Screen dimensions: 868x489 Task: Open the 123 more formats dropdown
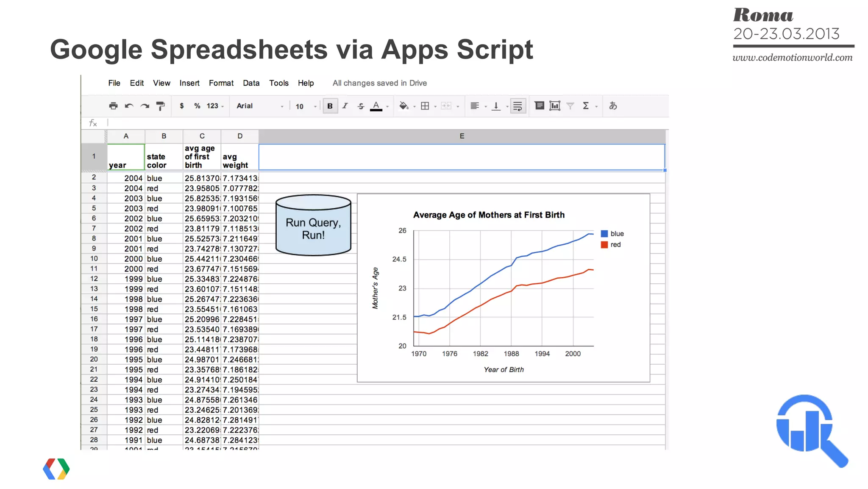click(215, 106)
